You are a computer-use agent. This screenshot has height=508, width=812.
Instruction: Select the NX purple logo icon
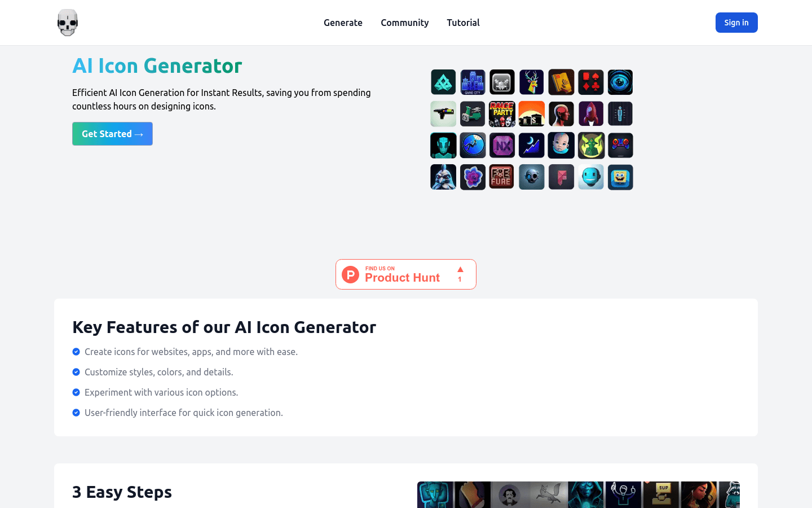(x=502, y=145)
